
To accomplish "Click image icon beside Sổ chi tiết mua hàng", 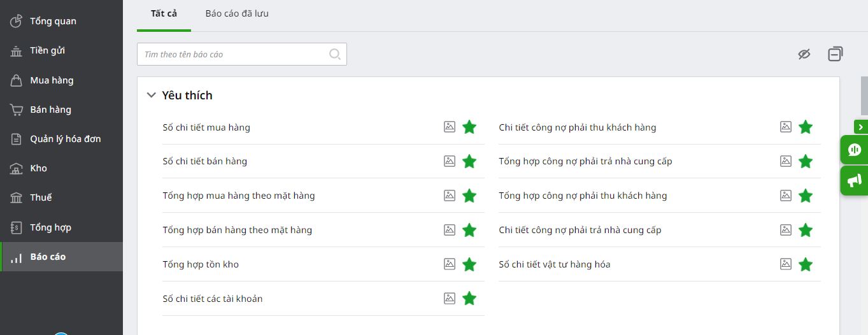I will pos(450,127).
